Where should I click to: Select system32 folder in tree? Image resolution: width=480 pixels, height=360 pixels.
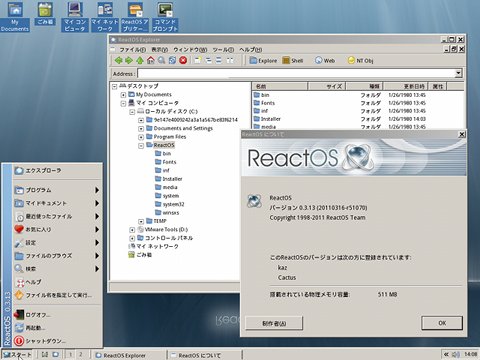click(x=170, y=204)
